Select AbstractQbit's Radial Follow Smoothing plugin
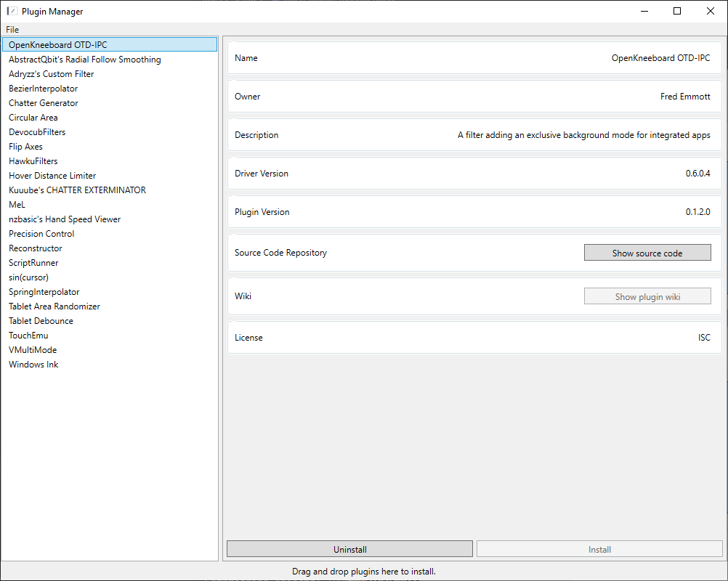The image size is (728, 581). [85, 60]
